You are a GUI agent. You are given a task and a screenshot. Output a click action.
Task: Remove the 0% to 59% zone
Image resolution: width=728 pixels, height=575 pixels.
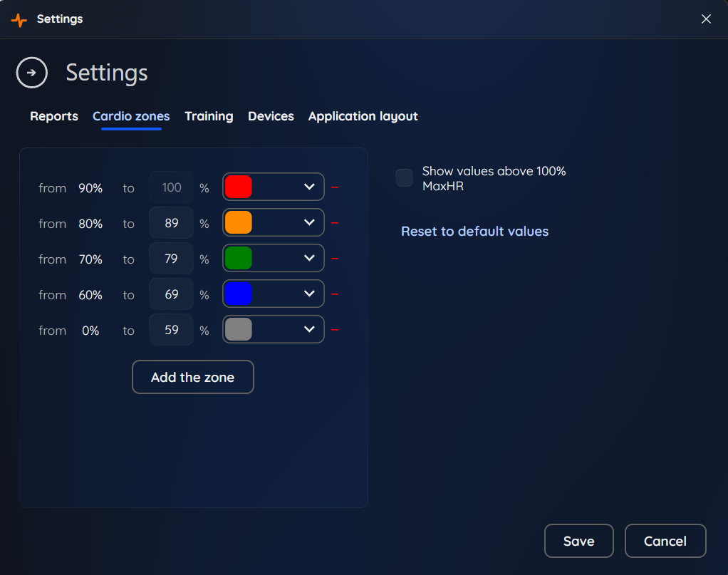point(335,330)
